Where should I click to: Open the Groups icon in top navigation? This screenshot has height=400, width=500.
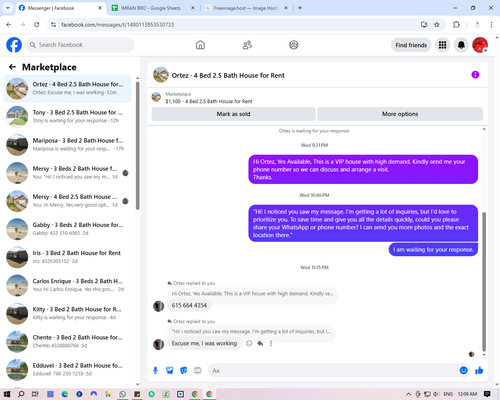coord(294,45)
